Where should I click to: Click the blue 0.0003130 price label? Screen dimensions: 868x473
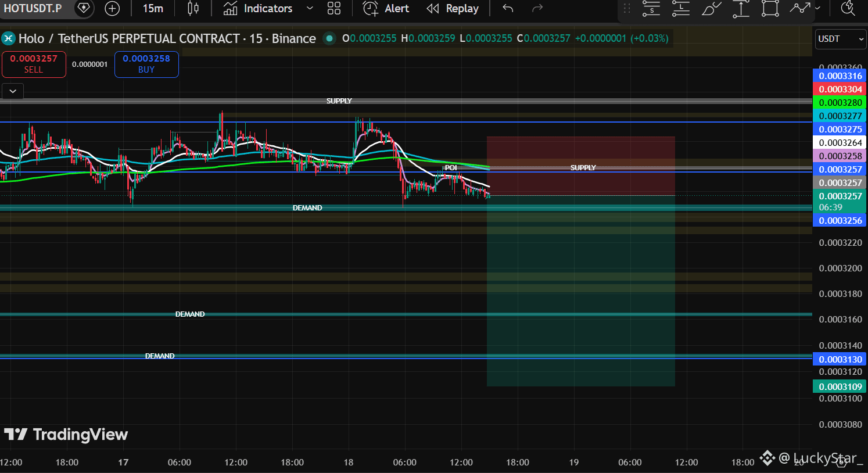840,360
